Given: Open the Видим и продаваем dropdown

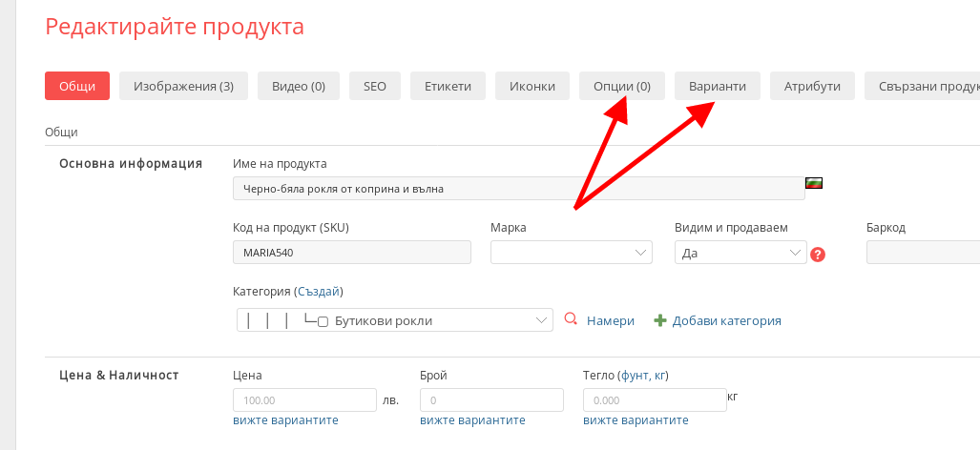Looking at the screenshot, I should [740, 253].
